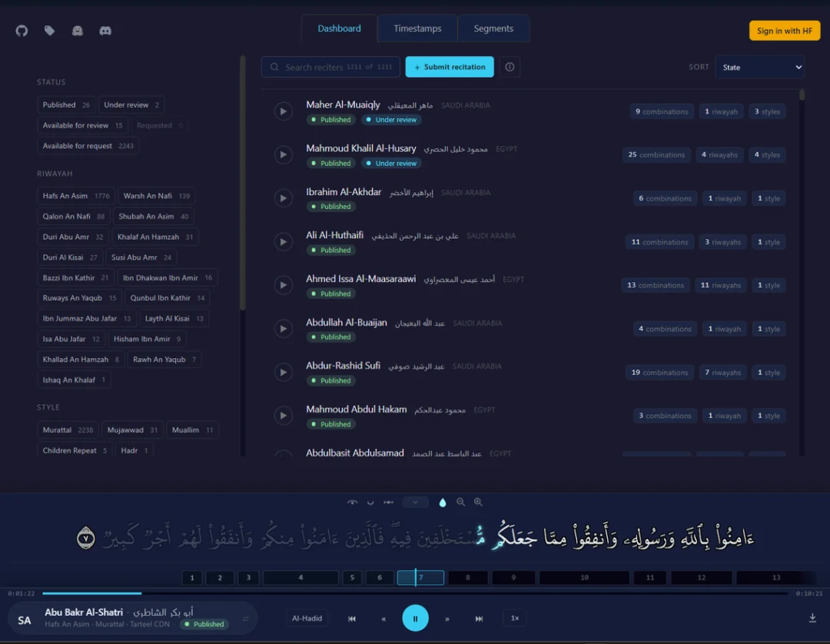Switch to the Segments tab
This screenshot has width=830, height=644.
coord(494,28)
